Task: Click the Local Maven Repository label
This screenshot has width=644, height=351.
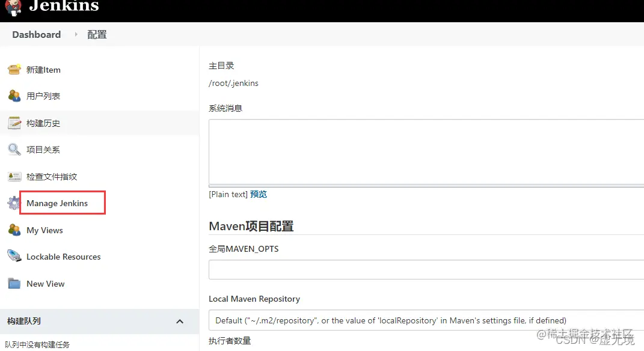Action: tap(254, 299)
